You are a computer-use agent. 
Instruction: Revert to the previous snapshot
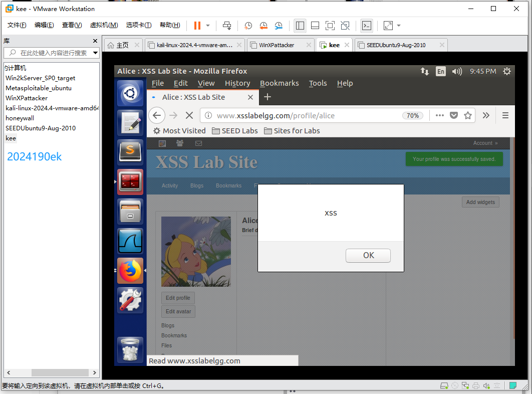pyautogui.click(x=263, y=26)
